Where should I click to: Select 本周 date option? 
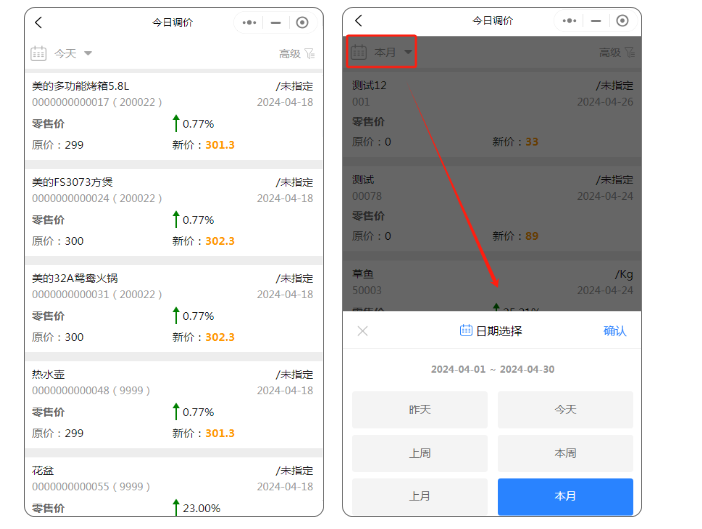565,453
